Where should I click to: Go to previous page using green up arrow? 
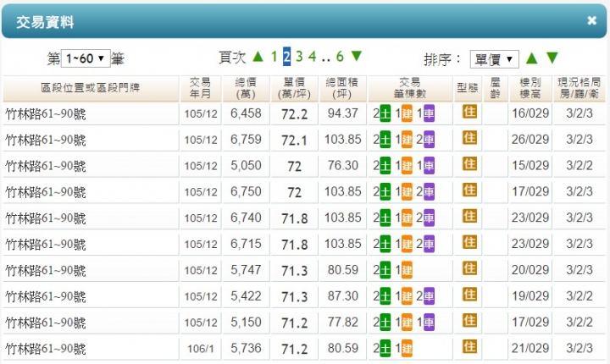(258, 57)
